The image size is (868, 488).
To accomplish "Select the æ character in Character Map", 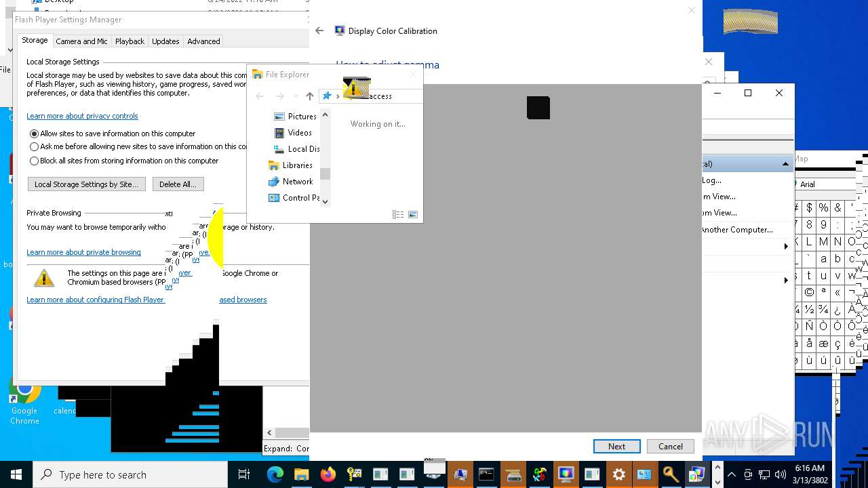I will tap(823, 344).
